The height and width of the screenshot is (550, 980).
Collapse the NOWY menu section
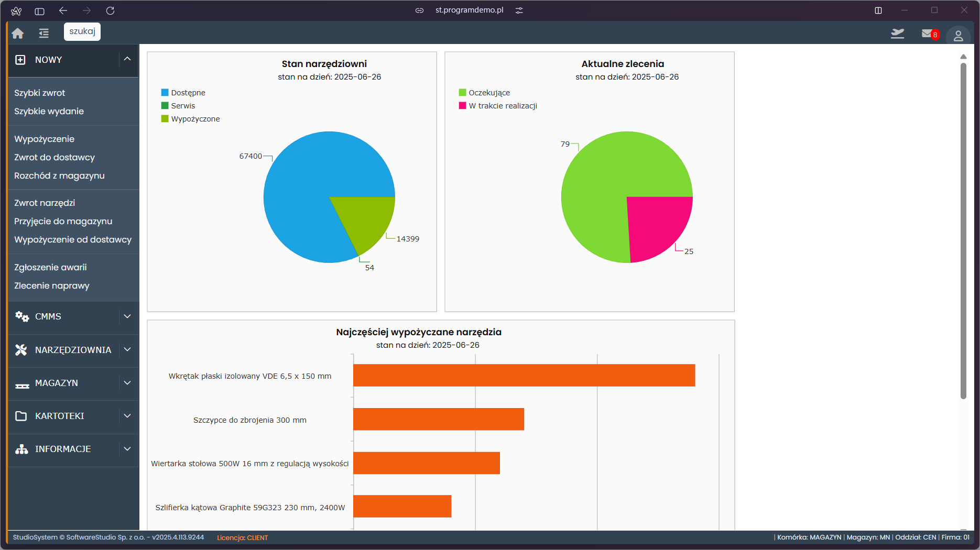(127, 59)
